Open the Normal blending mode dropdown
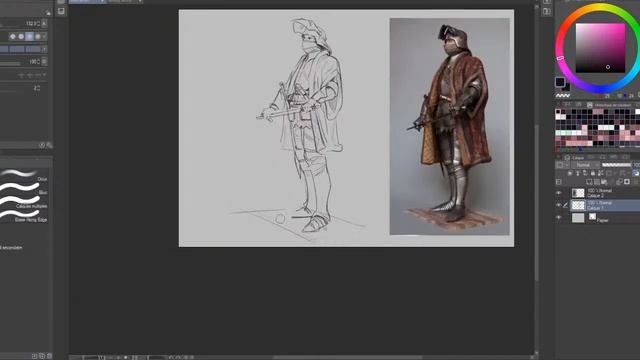The image size is (640, 360). (x=585, y=165)
